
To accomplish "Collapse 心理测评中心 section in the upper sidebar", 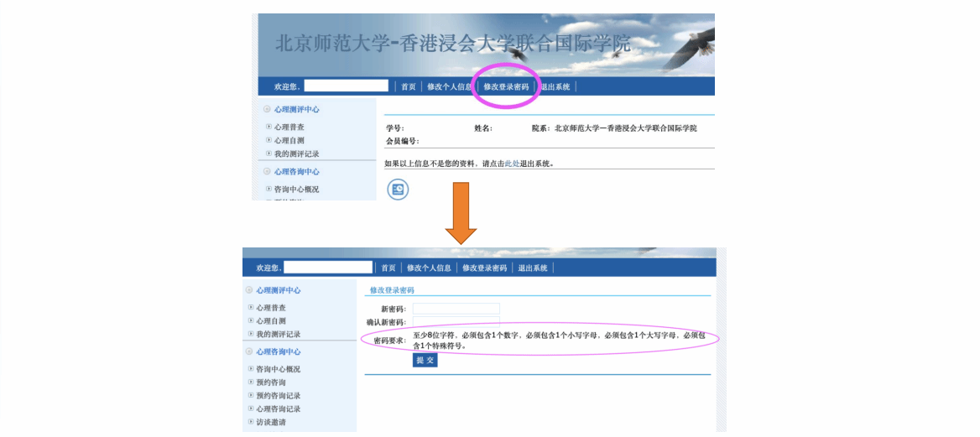I will 267,109.
